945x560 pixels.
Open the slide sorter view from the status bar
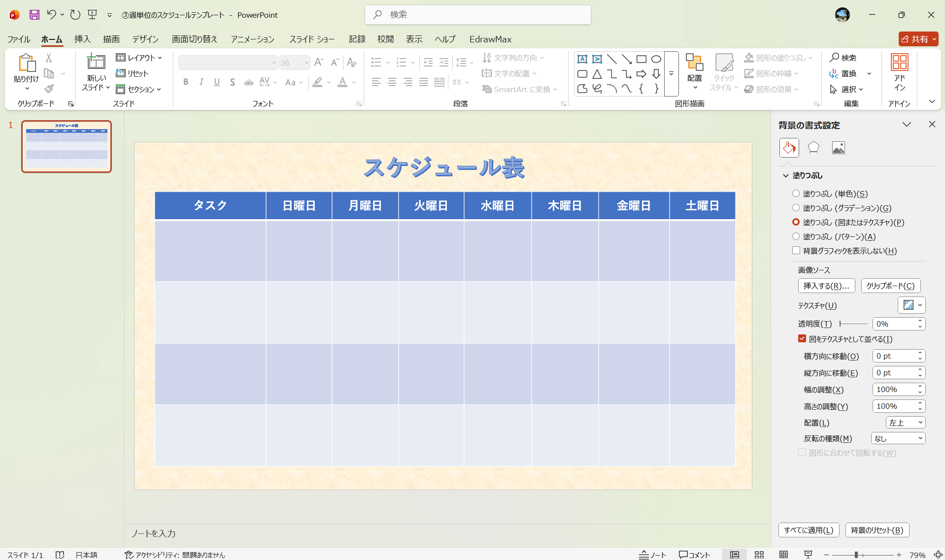click(759, 554)
